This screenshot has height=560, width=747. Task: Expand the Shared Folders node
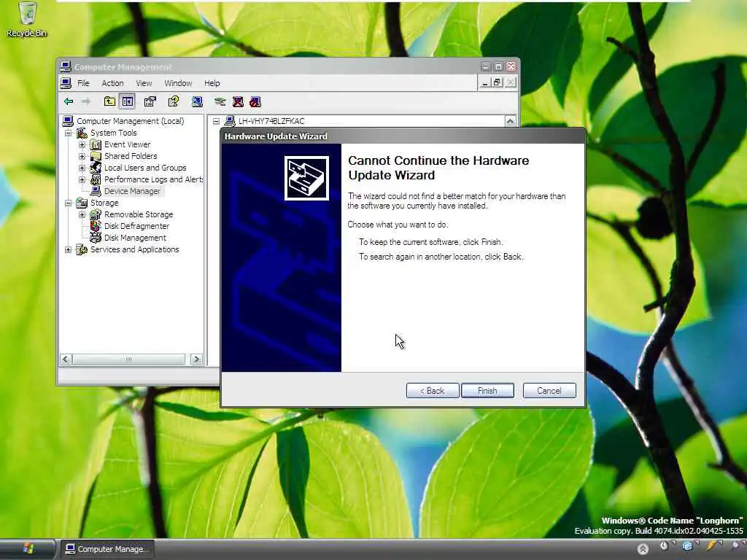point(82,156)
